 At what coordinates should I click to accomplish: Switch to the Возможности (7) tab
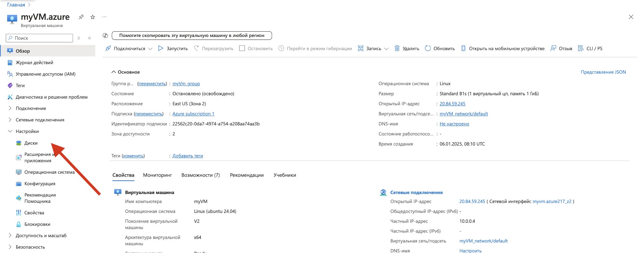(x=200, y=175)
